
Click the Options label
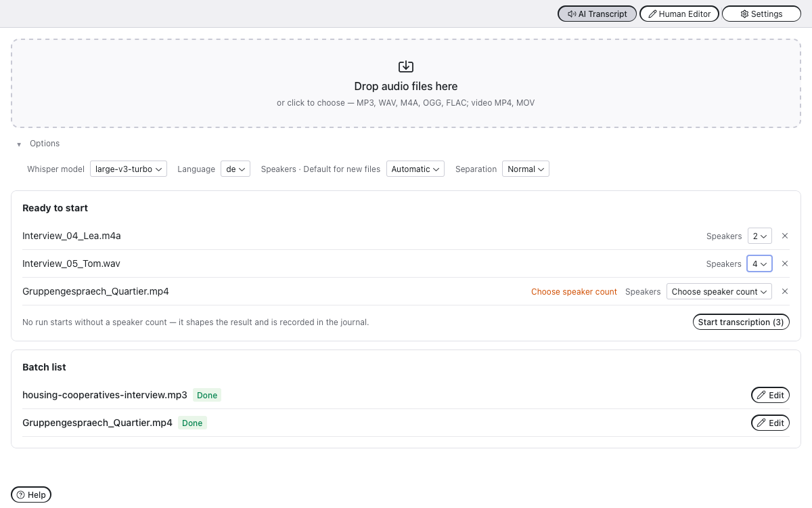tap(45, 144)
